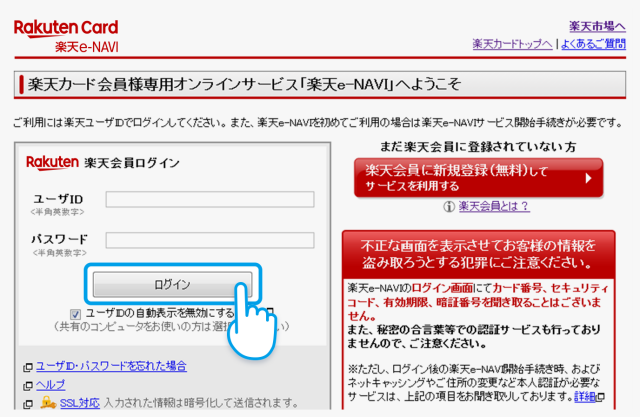Toggle ユーザIDの自動表示を無効にする checkbox
Viewport: 640px width, 417px height.
pos(76,313)
